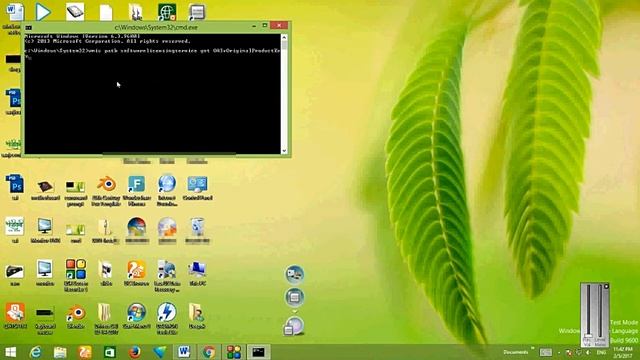Image resolution: width=640 pixels, height=360 pixels.
Task: Open File Explorer from the taskbar
Action: point(60,352)
